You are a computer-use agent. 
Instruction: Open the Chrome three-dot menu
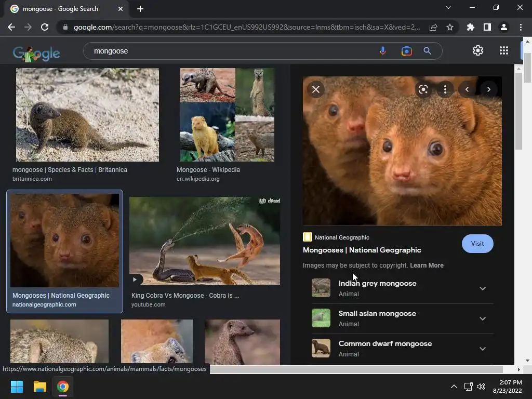(x=521, y=27)
